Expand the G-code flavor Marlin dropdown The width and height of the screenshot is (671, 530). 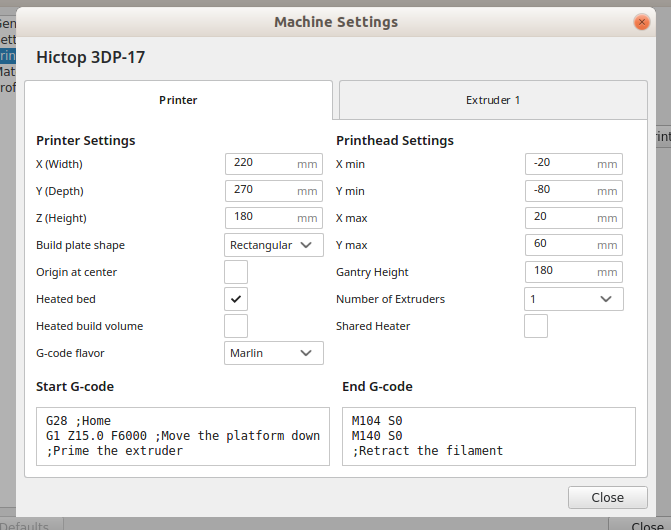(x=273, y=353)
